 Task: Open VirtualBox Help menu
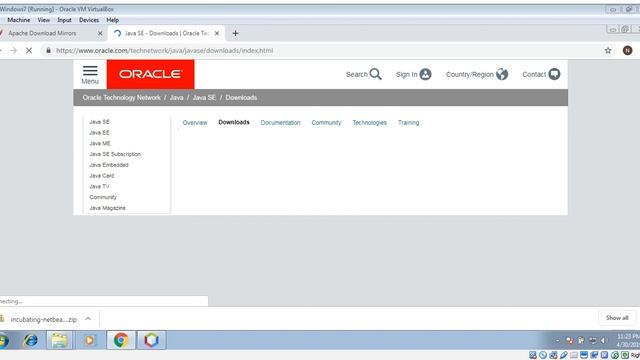coord(112,20)
